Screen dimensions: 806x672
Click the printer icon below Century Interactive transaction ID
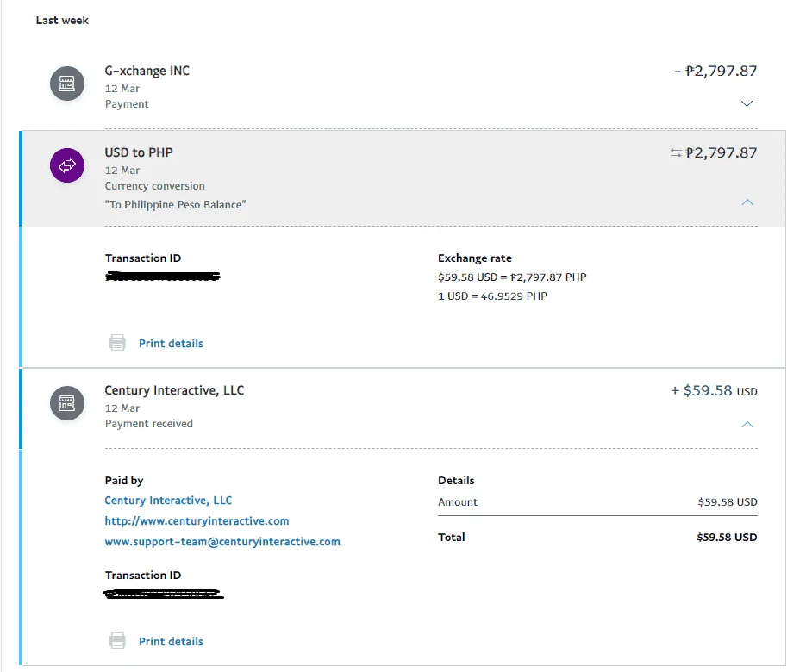pos(117,641)
